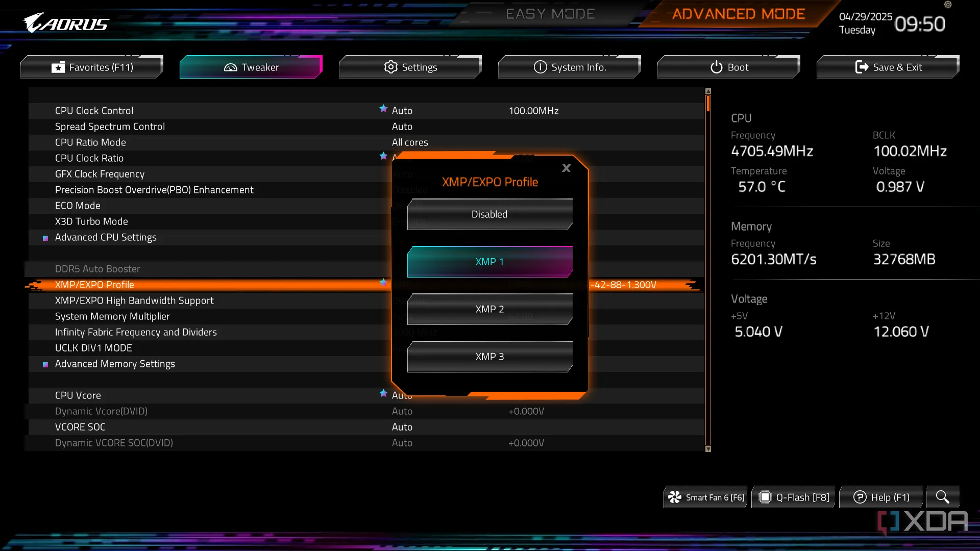Switch to the Settings tab

(x=410, y=67)
